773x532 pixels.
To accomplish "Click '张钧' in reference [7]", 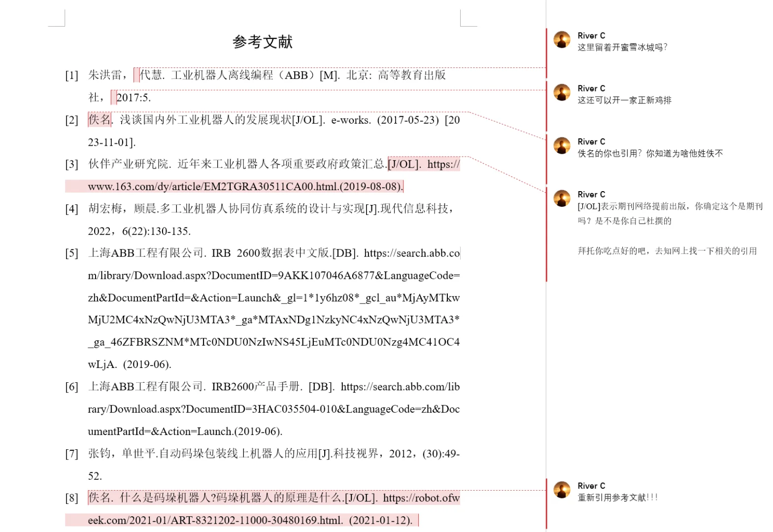I will (100, 454).
